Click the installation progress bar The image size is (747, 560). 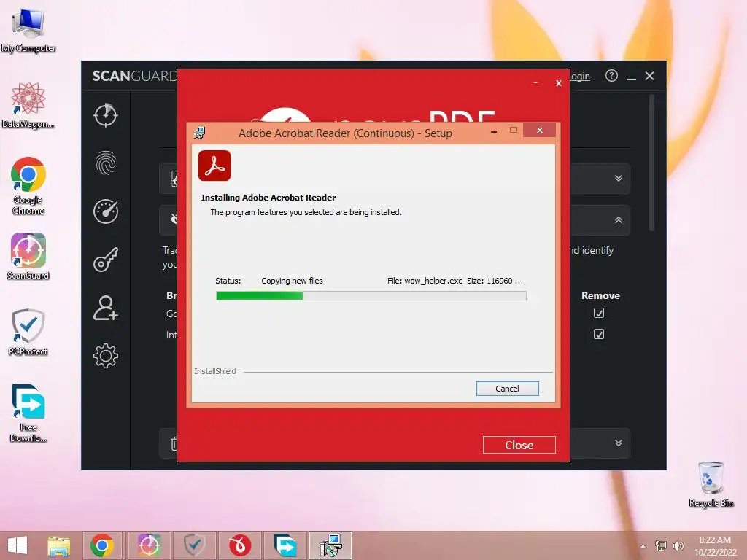(371, 296)
